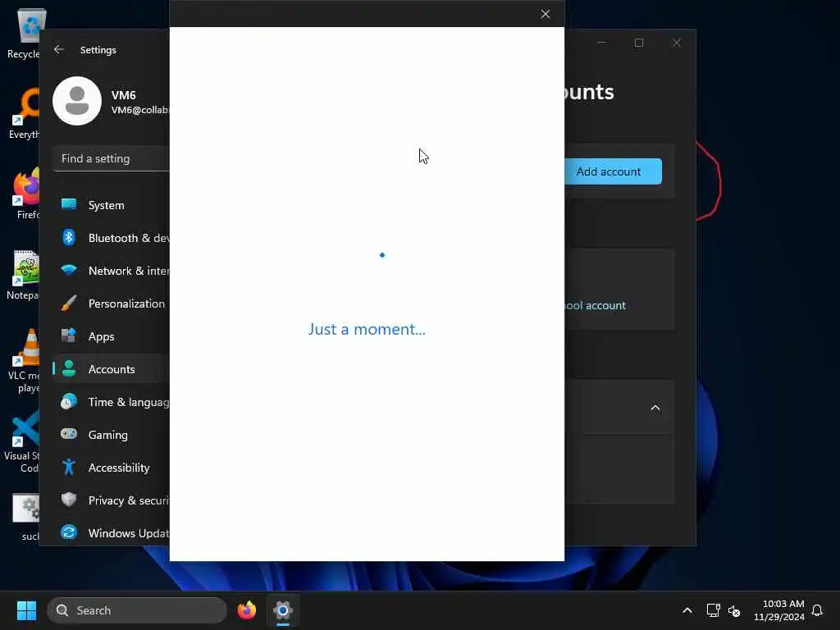Image resolution: width=840 pixels, height=630 pixels.
Task: Click the Bluetooth icon in sidebar
Action: (69, 237)
